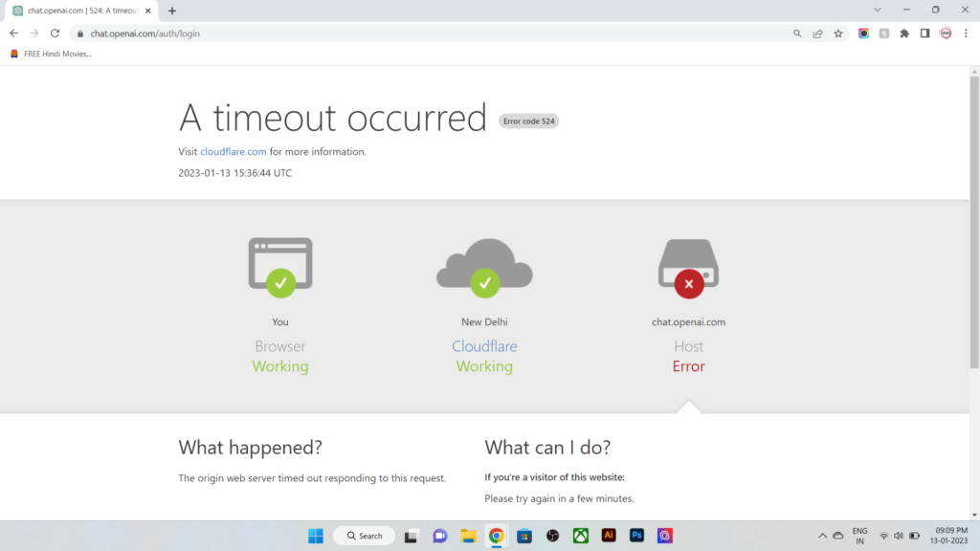
Task: Share this page using the share icon
Action: click(x=817, y=33)
